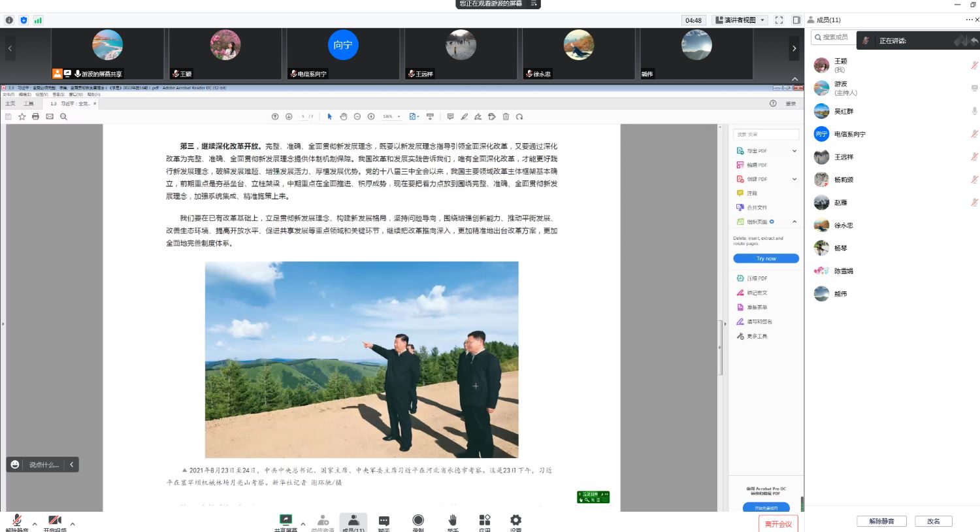Click the raise hand icon in meeting toolbar

[x=452, y=520]
